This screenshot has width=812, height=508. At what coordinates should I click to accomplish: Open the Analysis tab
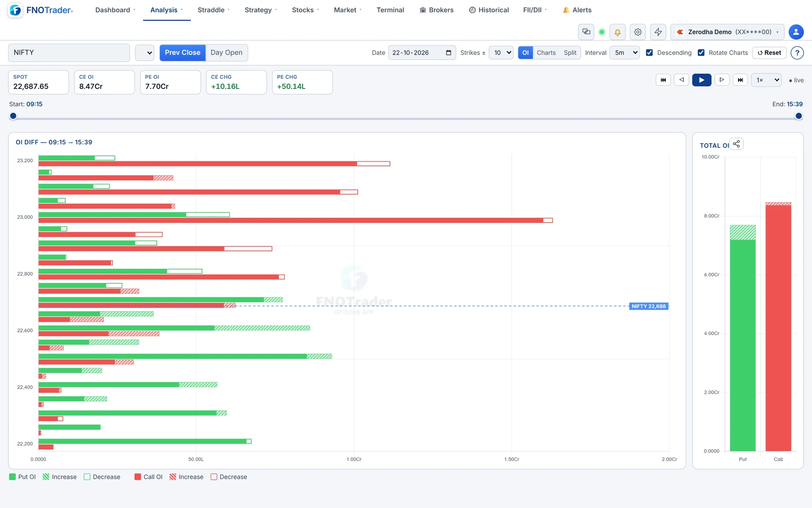click(x=167, y=10)
